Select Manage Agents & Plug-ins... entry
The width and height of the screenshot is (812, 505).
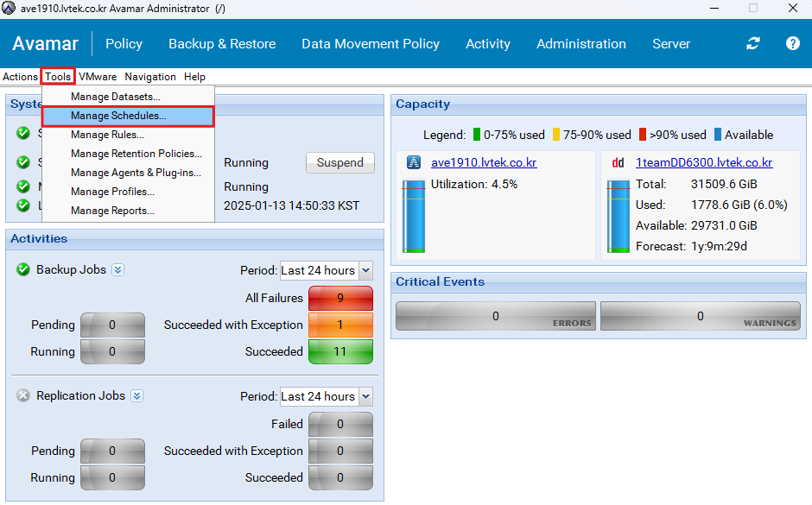click(129, 173)
